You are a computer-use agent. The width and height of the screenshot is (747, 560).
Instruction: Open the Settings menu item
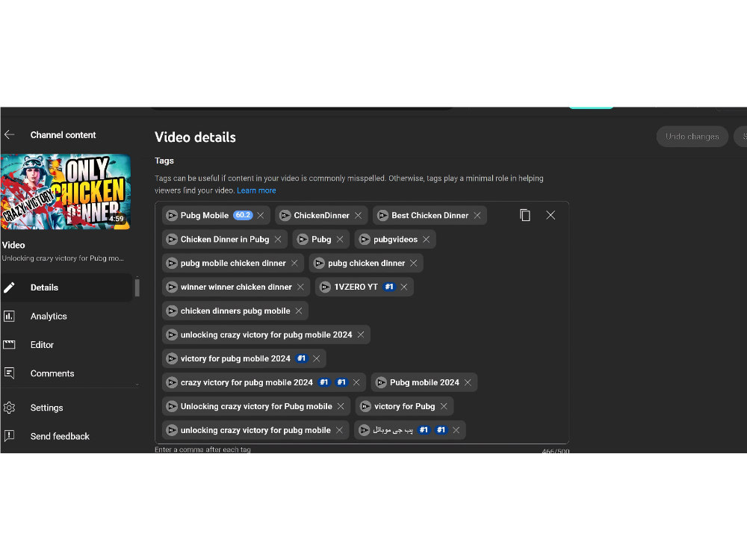coord(66,408)
